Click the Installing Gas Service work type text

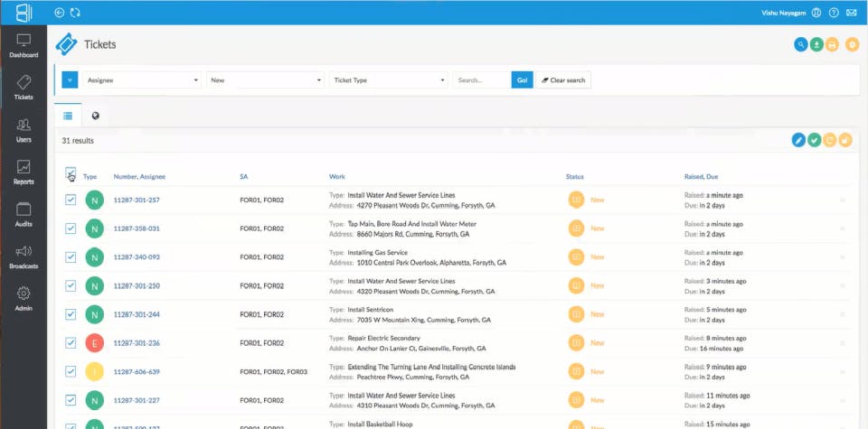[x=378, y=253]
